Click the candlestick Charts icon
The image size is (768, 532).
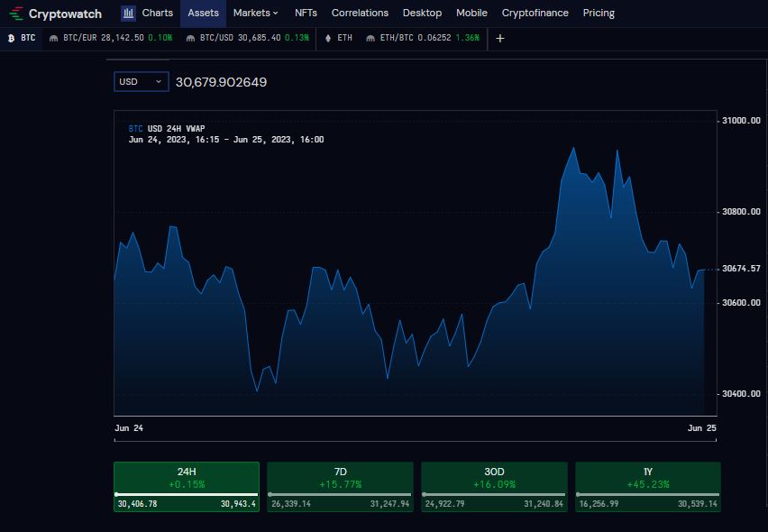128,14
